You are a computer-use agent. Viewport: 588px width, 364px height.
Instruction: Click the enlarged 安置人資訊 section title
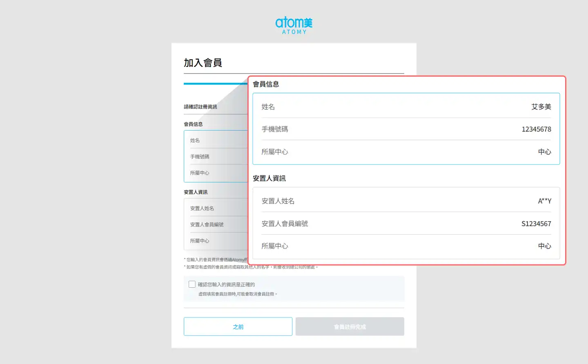tap(269, 178)
